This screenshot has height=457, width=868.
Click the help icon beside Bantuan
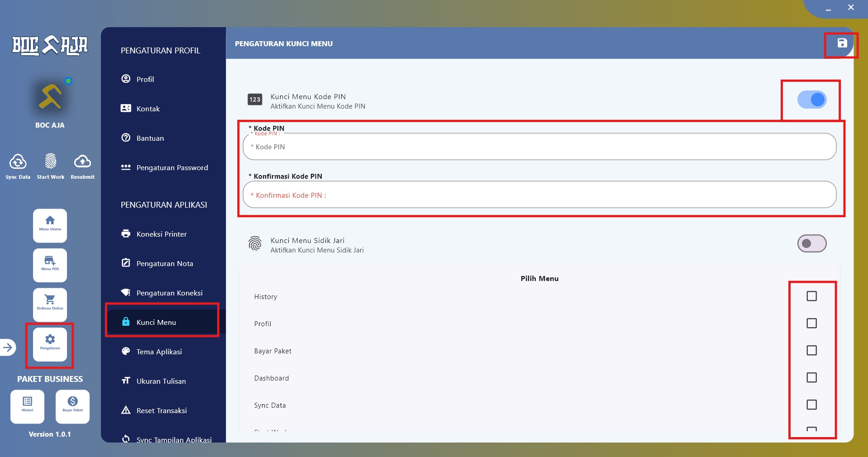pos(126,138)
